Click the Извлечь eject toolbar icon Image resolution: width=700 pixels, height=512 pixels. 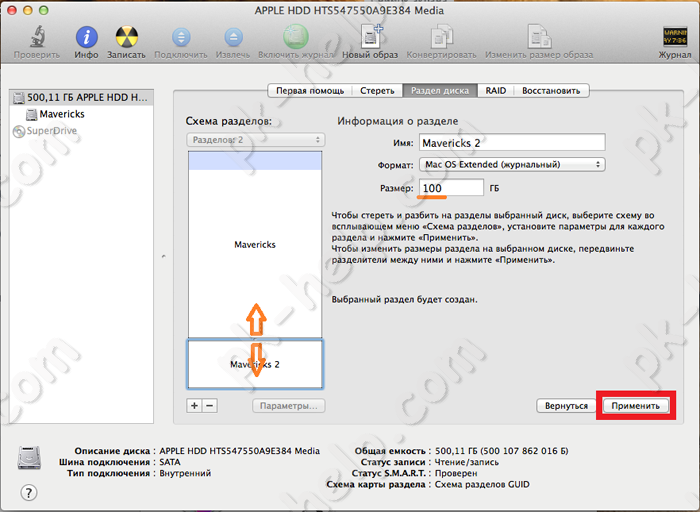tap(233, 37)
